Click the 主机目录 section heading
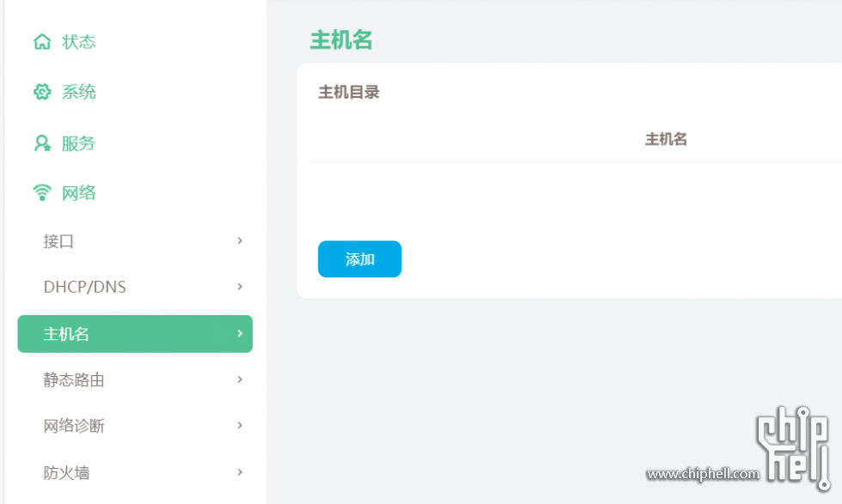This screenshot has width=842, height=504. (x=349, y=93)
